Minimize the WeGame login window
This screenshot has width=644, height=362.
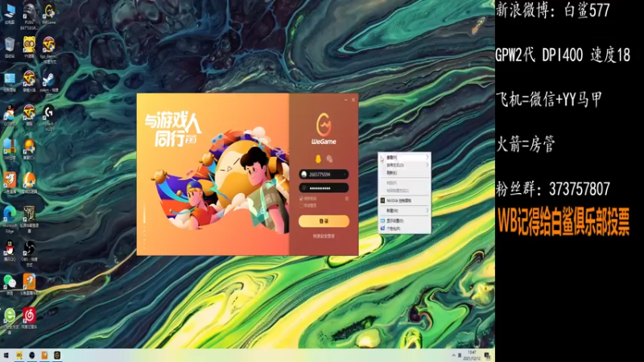346,100
